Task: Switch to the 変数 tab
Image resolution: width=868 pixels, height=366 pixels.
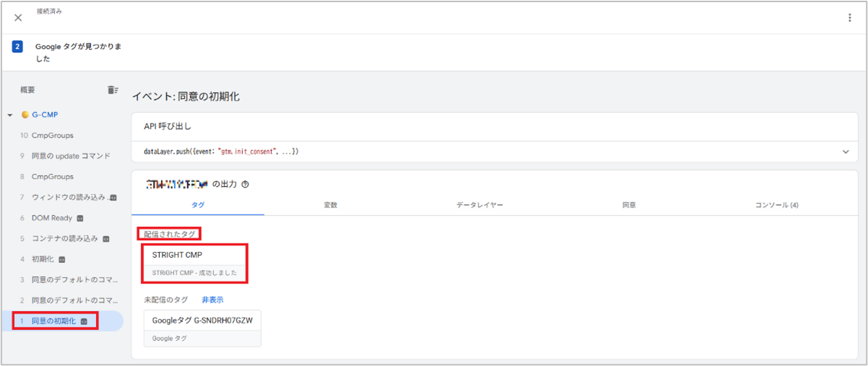Action: coord(330,205)
